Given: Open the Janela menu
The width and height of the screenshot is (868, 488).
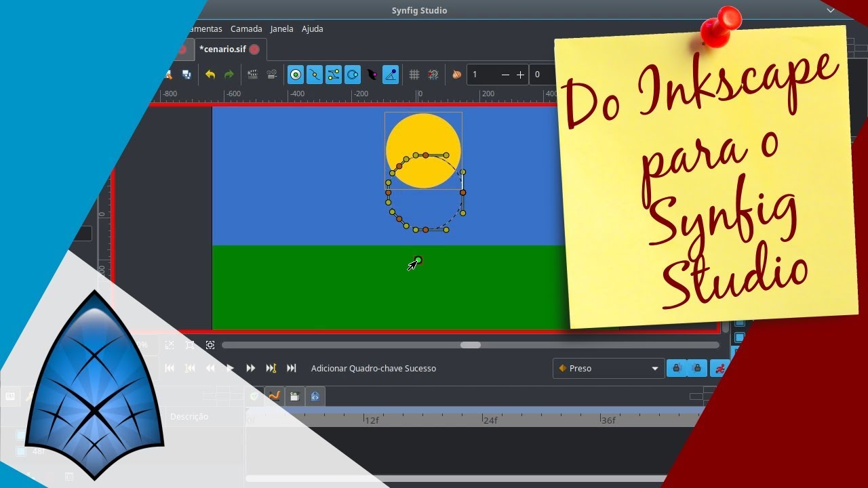Looking at the screenshot, I should [281, 29].
